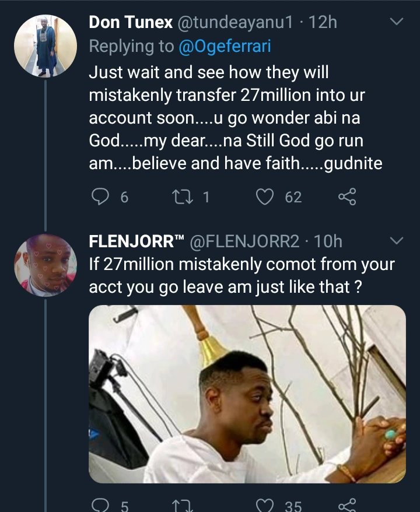Reply to FLENJORR's tweet
The image size is (420, 512).
click(101, 505)
